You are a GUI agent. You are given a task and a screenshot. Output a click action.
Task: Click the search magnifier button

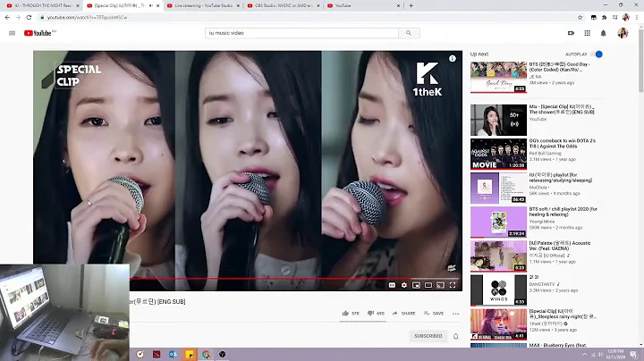pos(409,33)
